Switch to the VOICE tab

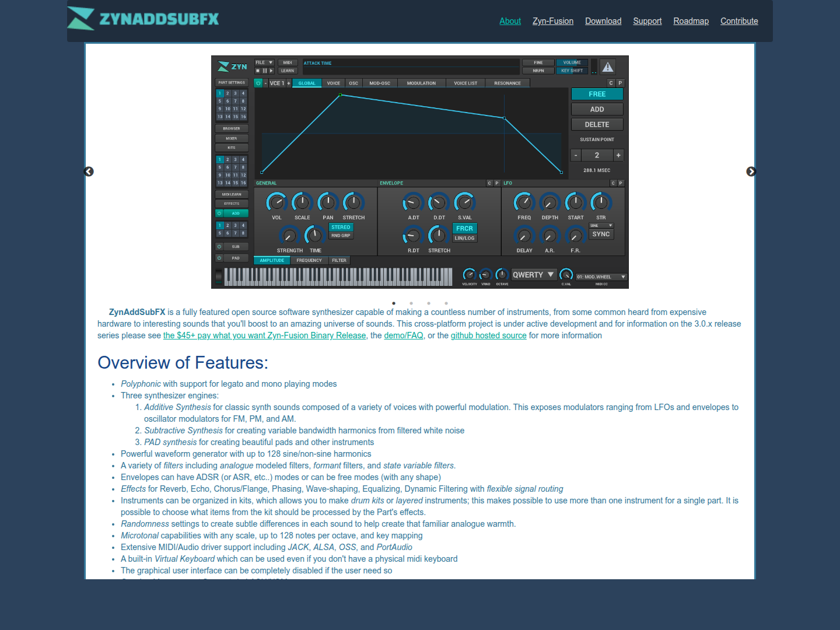pos(334,83)
